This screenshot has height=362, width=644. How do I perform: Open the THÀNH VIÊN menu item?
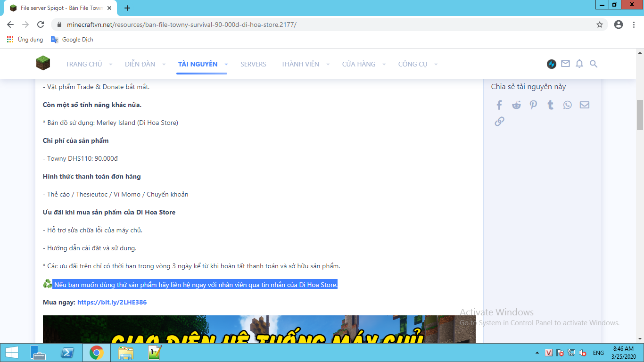tap(300, 64)
